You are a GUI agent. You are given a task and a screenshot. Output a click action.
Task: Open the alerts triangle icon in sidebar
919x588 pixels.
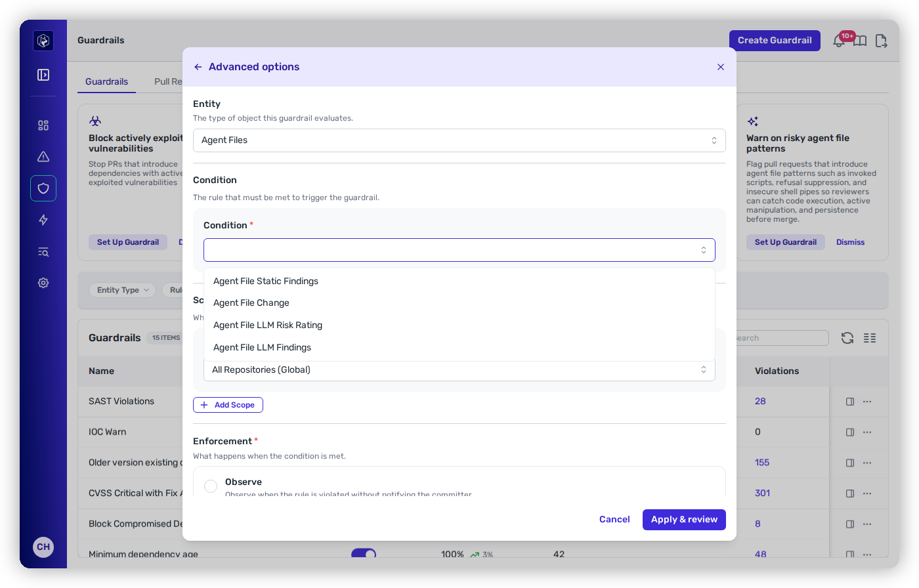coord(43,157)
